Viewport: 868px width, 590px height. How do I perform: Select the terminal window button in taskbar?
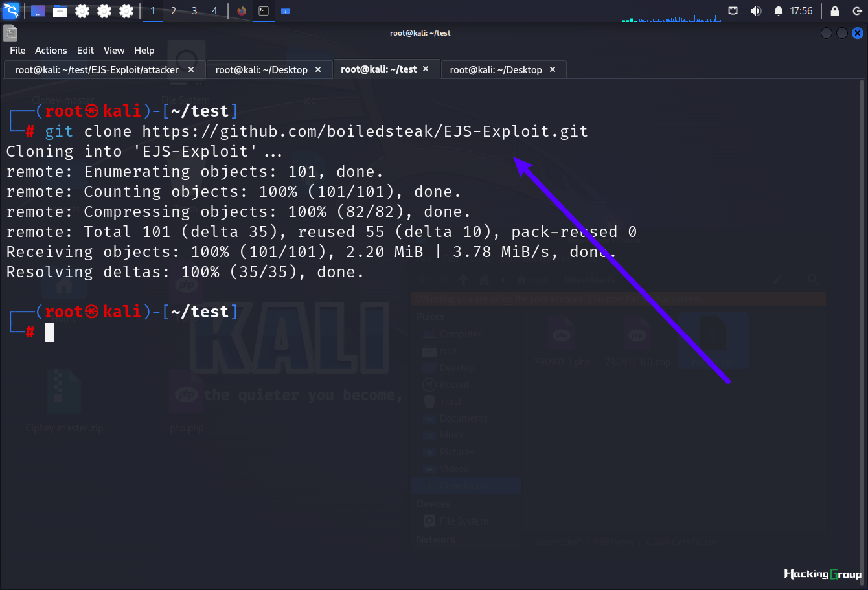pos(264,11)
